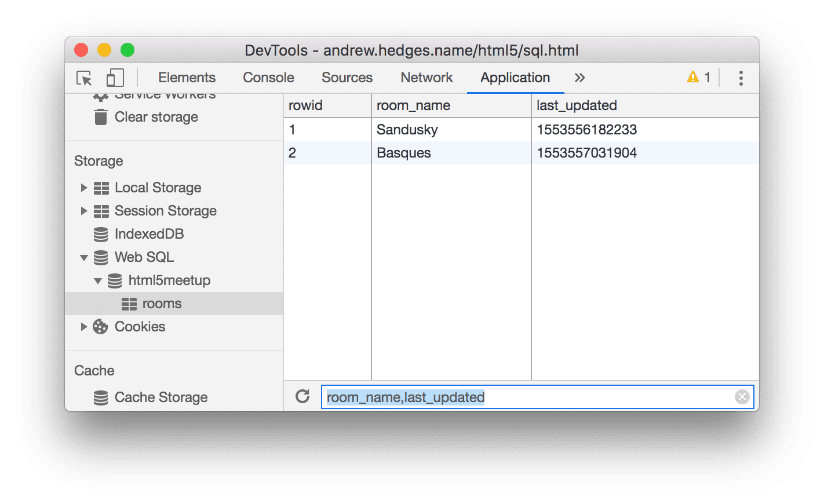Expand the Session Storage tree item
Image resolution: width=824 pixels, height=504 pixels.
pyautogui.click(x=84, y=211)
